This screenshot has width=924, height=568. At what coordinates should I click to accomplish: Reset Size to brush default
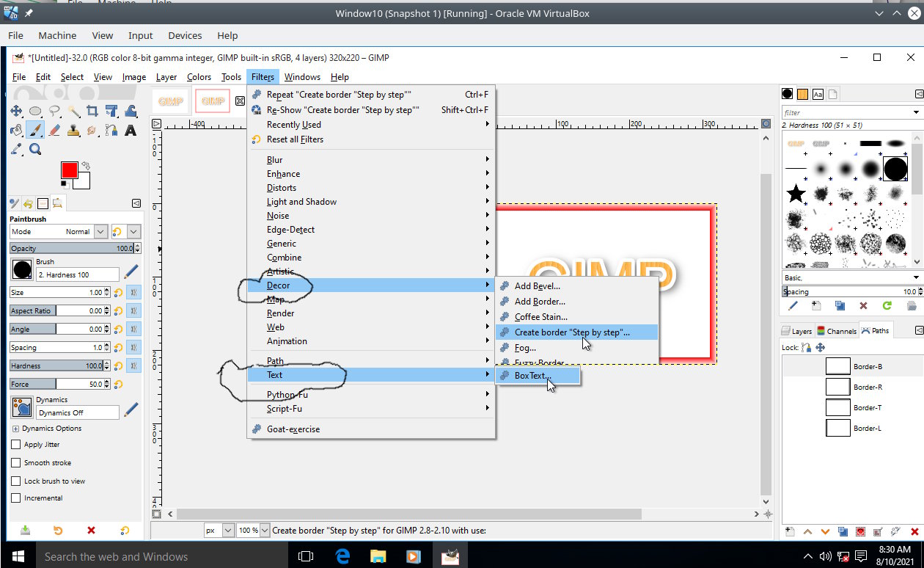118,292
